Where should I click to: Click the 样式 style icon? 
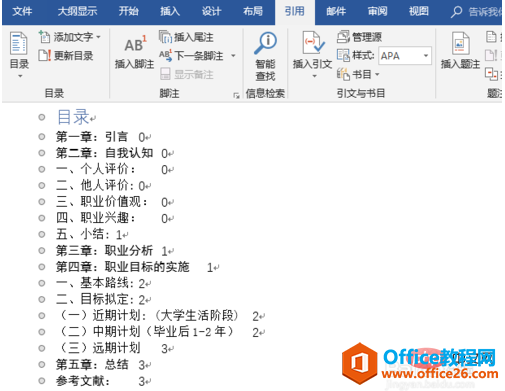(x=343, y=55)
